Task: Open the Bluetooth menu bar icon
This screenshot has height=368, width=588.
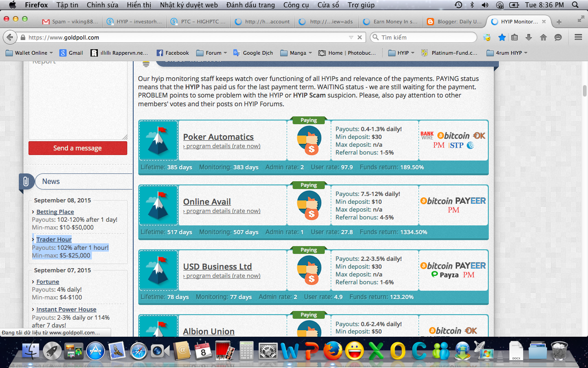Action: click(472, 5)
